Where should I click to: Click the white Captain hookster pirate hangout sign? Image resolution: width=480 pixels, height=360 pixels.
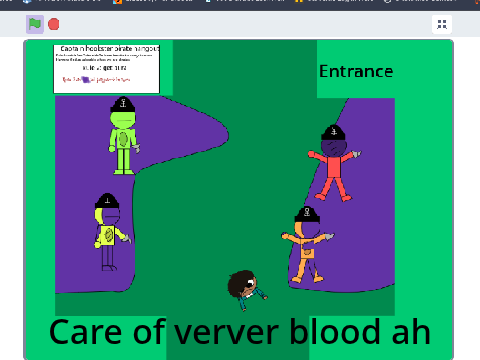[x=107, y=69]
